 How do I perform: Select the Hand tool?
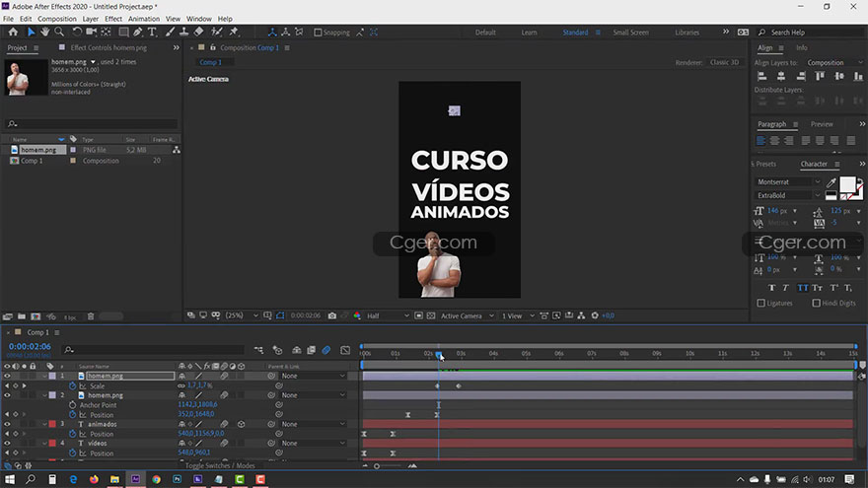click(44, 33)
